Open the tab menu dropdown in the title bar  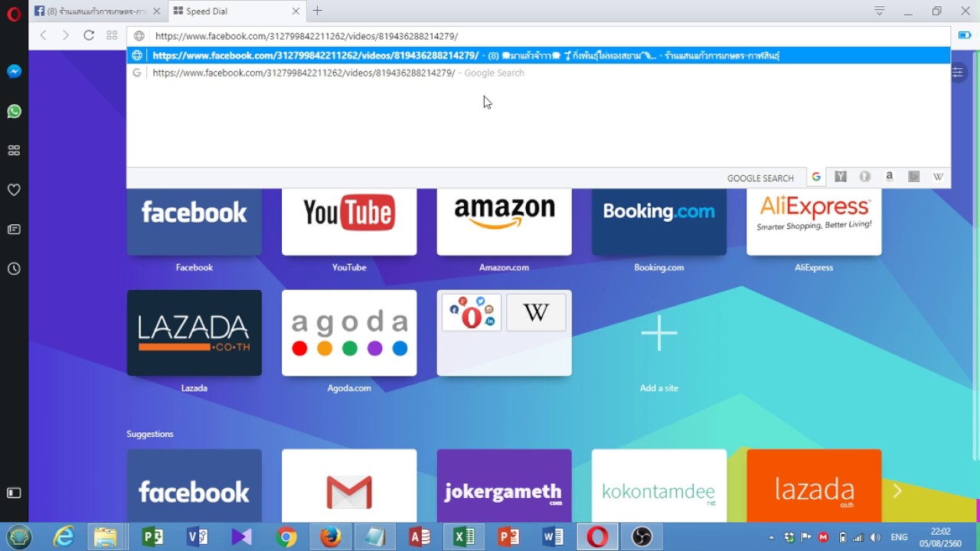click(880, 11)
